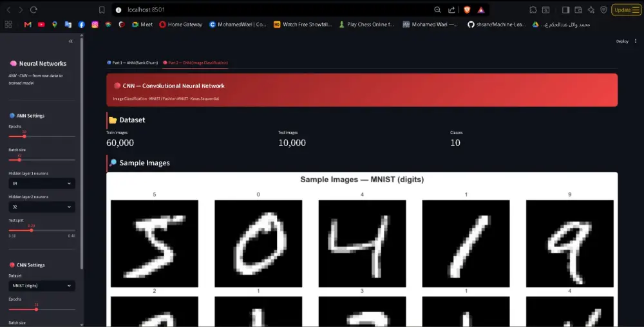Bookmark this page with the bookmark icon

click(x=102, y=10)
